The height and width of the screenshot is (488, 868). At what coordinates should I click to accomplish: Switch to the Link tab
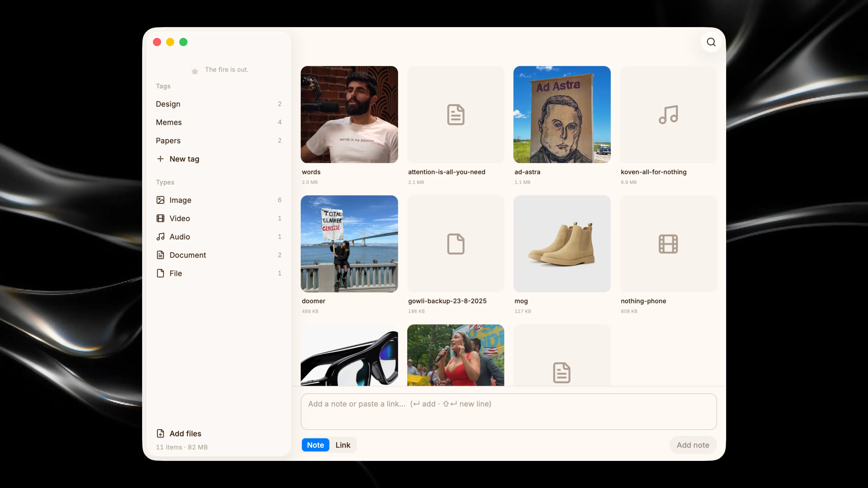(343, 445)
